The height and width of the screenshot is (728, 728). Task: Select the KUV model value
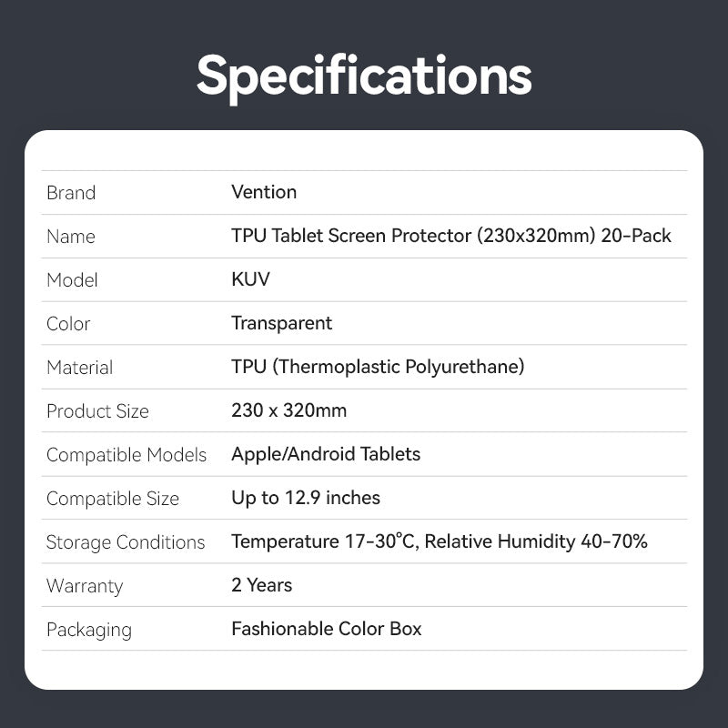click(x=250, y=279)
